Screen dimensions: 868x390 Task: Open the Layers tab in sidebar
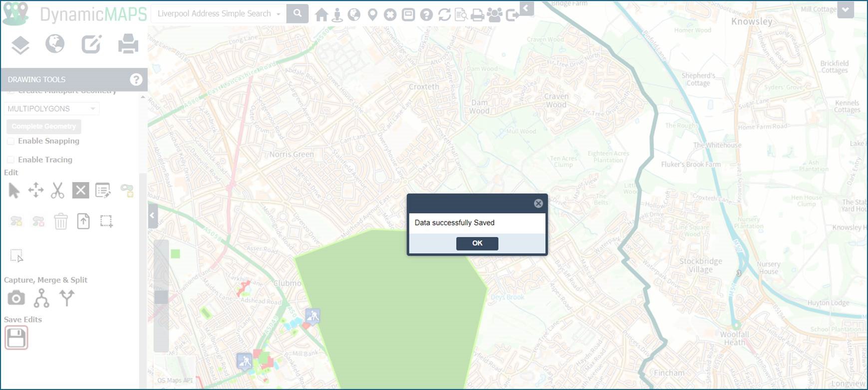20,45
